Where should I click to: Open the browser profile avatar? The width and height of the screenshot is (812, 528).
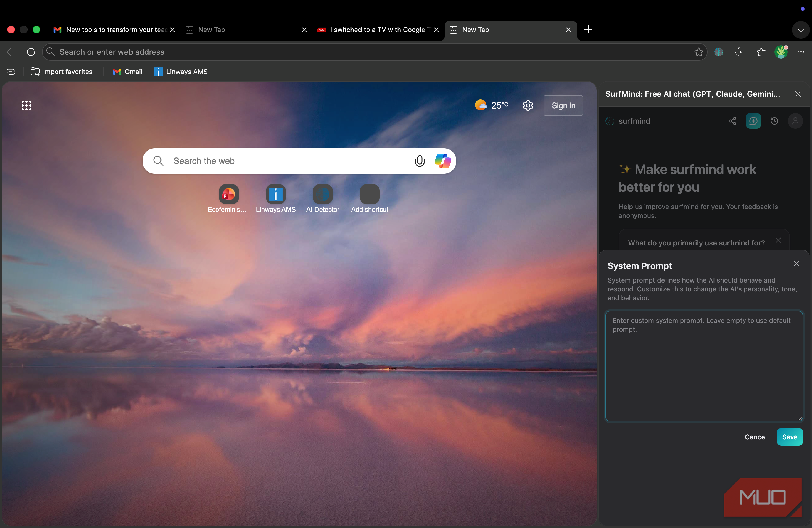click(781, 52)
